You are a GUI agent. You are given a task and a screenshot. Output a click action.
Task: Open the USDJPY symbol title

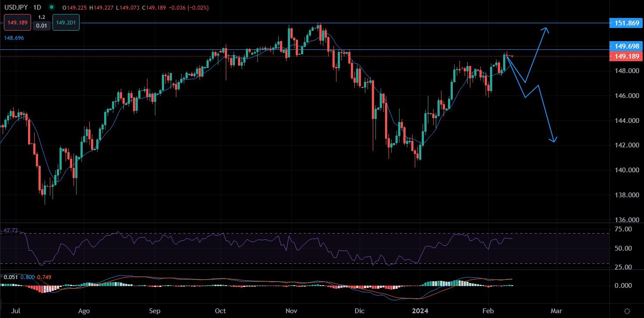15,8
